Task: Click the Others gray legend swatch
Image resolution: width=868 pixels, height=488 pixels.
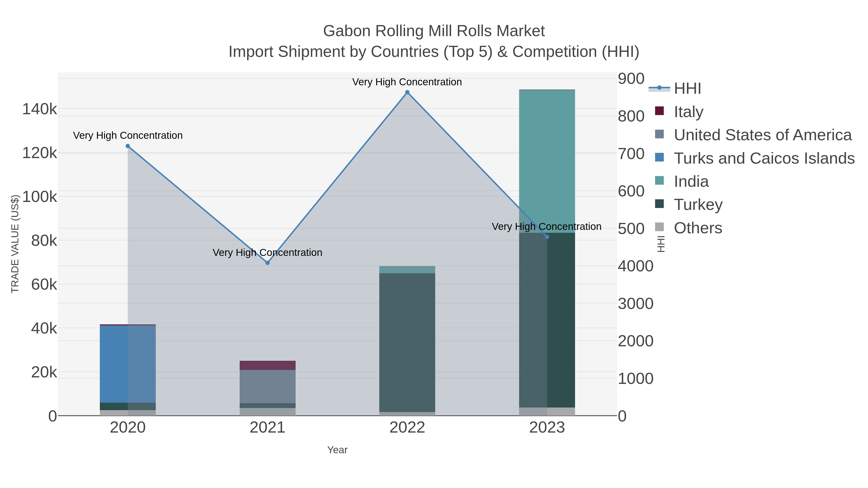Action: pyautogui.click(x=659, y=227)
